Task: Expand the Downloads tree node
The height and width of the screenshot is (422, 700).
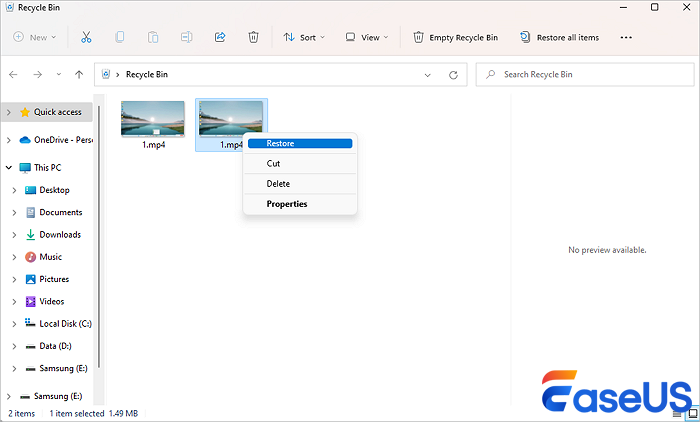Action: pyautogui.click(x=14, y=234)
